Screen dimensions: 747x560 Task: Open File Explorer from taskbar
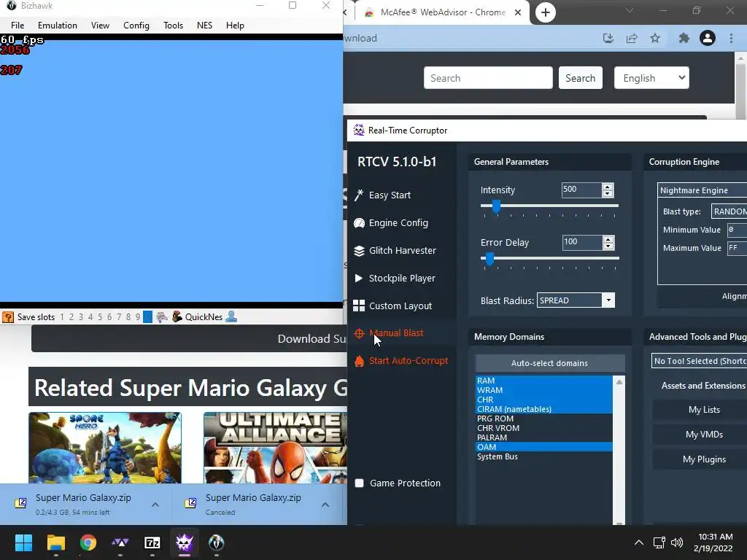click(x=55, y=542)
